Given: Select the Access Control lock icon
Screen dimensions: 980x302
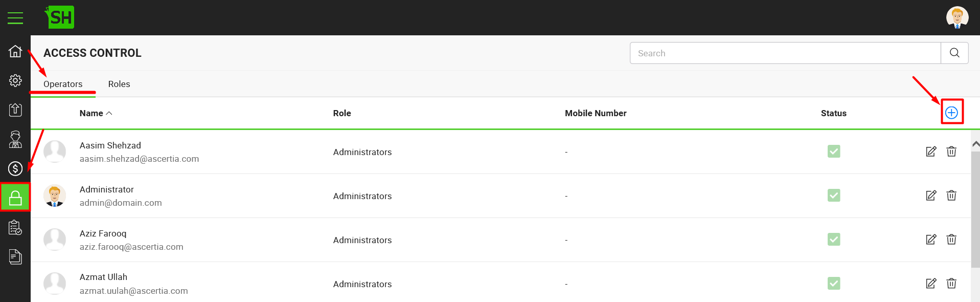Looking at the screenshot, I should point(15,197).
